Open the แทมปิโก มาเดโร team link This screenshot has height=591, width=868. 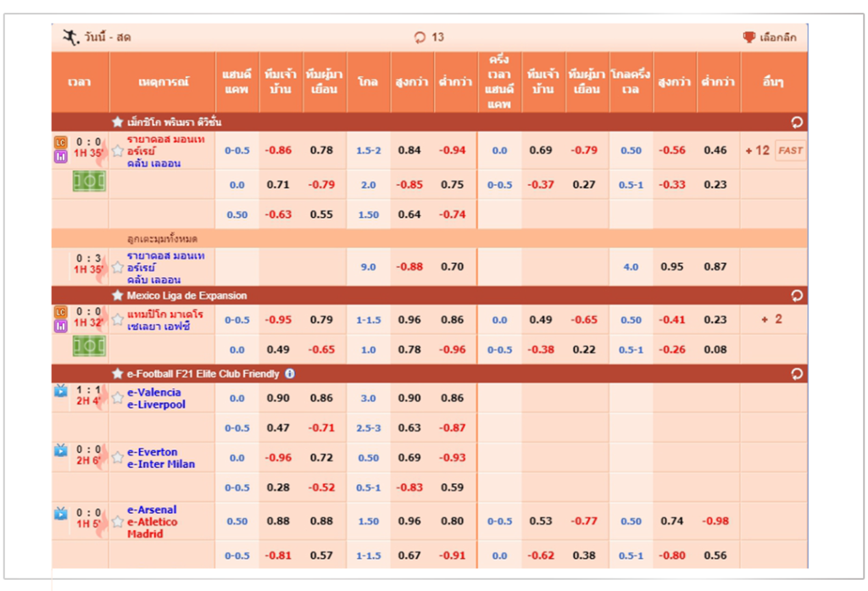[165, 314]
